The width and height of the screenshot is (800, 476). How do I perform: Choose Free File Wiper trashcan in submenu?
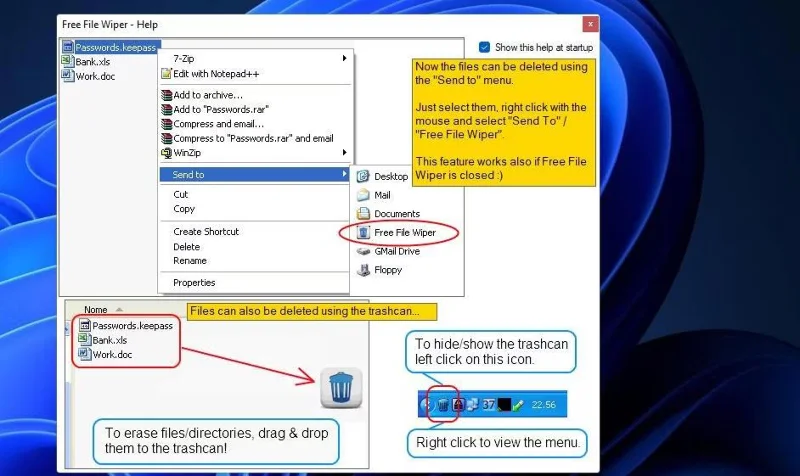tap(363, 232)
